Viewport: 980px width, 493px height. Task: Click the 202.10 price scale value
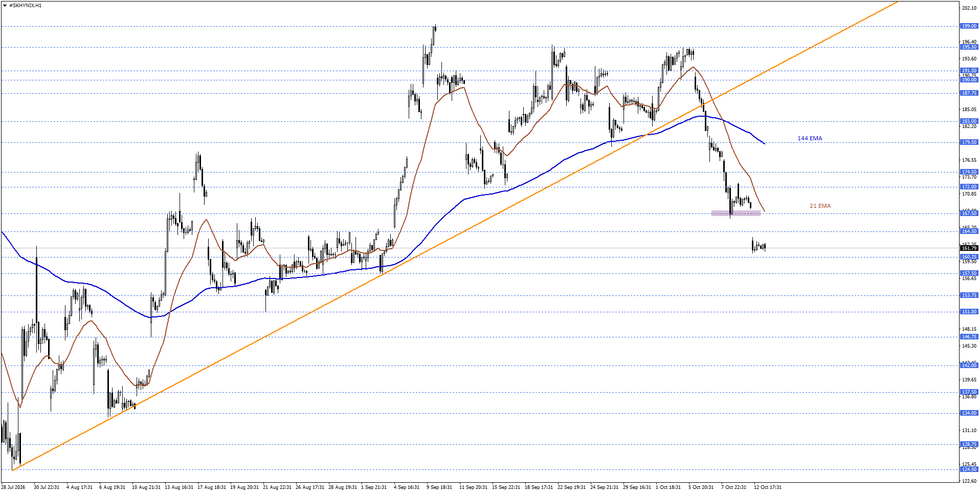point(969,8)
